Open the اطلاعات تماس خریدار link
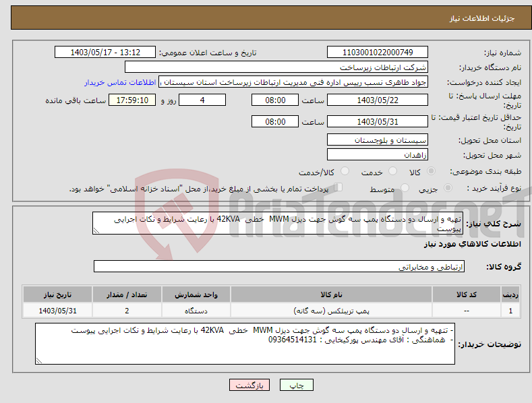The image size is (532, 403). pos(120,82)
